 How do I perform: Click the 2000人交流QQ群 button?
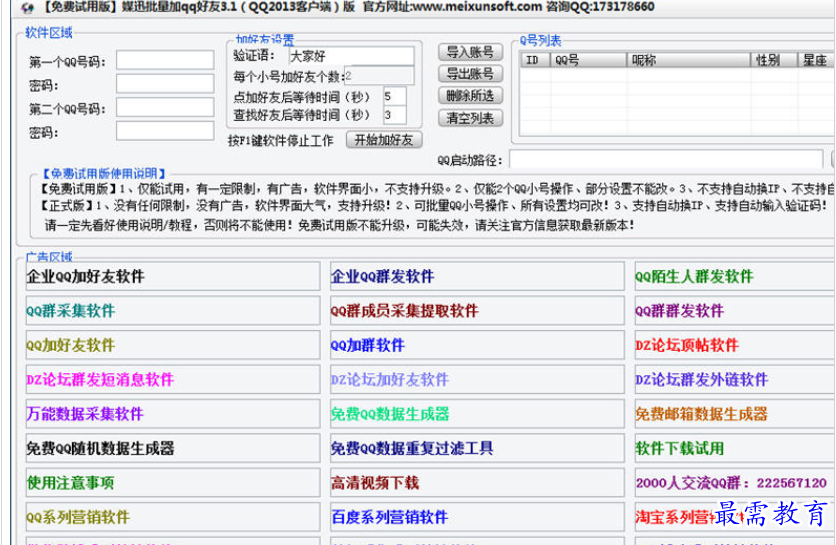coord(735,483)
